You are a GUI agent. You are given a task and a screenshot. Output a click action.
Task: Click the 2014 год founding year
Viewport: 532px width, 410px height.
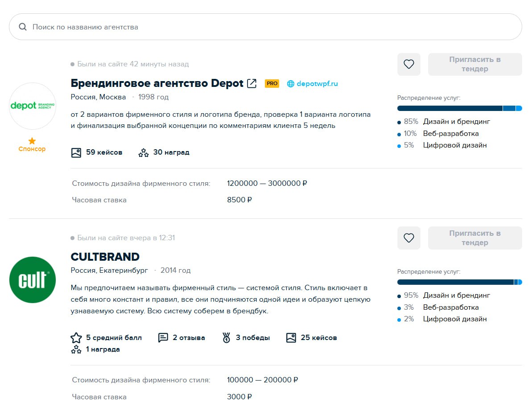[x=175, y=270]
